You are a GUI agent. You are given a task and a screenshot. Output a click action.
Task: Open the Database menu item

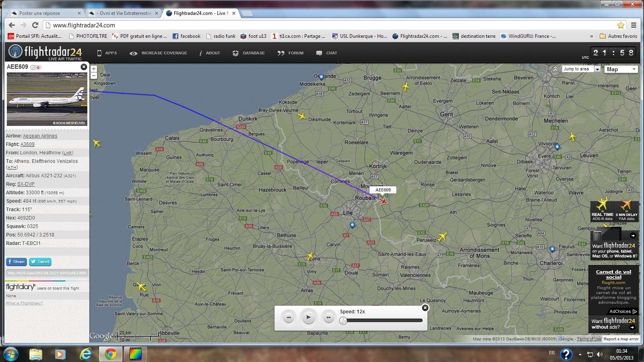coord(249,53)
